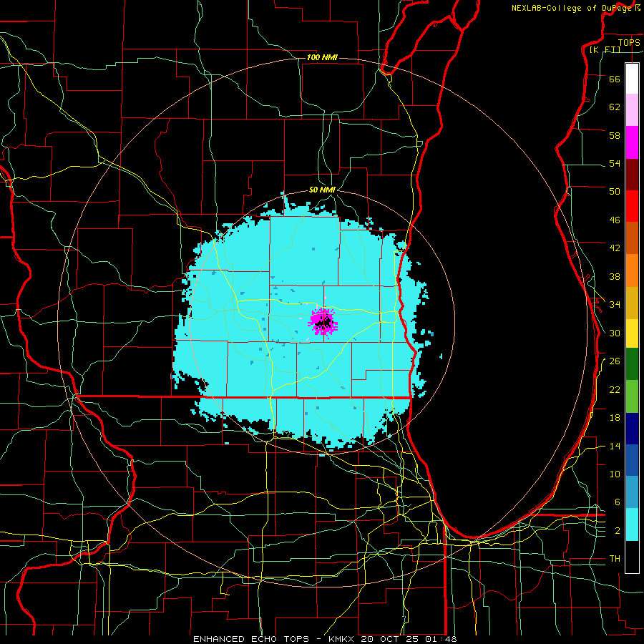Click the 66 legend value
This screenshot has height=644, width=644.
click(615, 79)
